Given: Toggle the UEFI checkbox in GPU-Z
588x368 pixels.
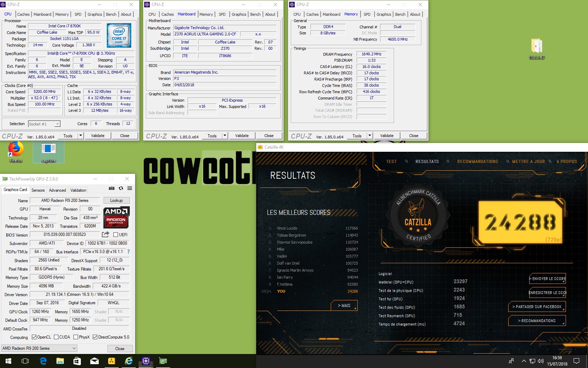Looking at the screenshot, I should click(x=116, y=234).
